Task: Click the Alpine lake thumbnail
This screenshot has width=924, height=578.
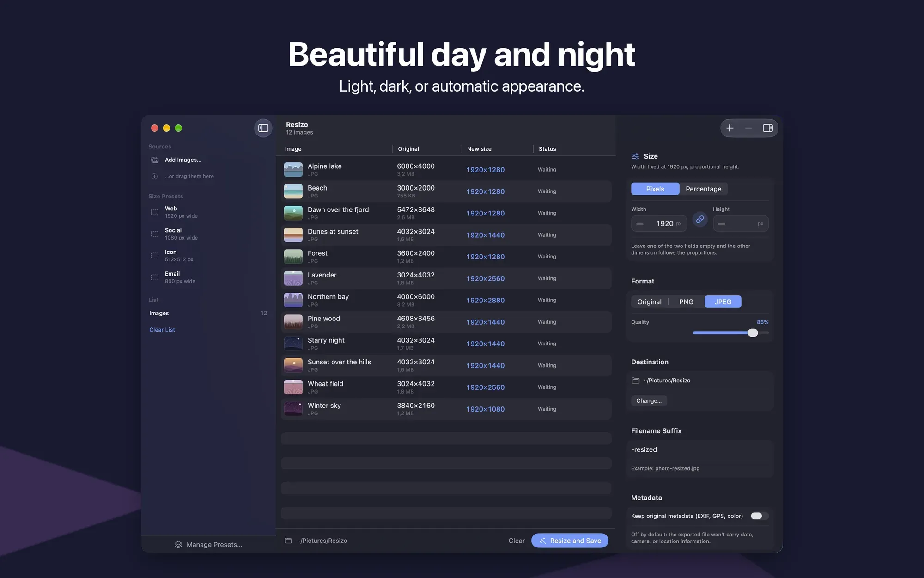Action: [293, 170]
